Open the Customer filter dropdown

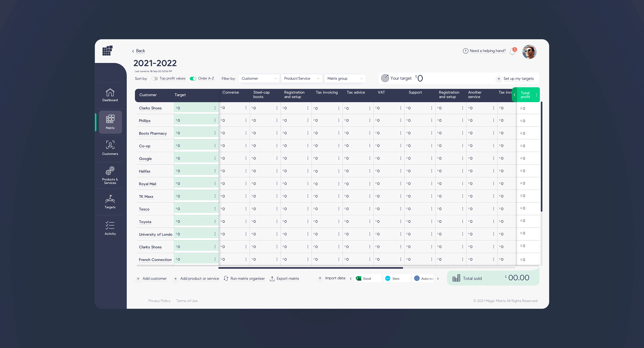[x=259, y=79]
